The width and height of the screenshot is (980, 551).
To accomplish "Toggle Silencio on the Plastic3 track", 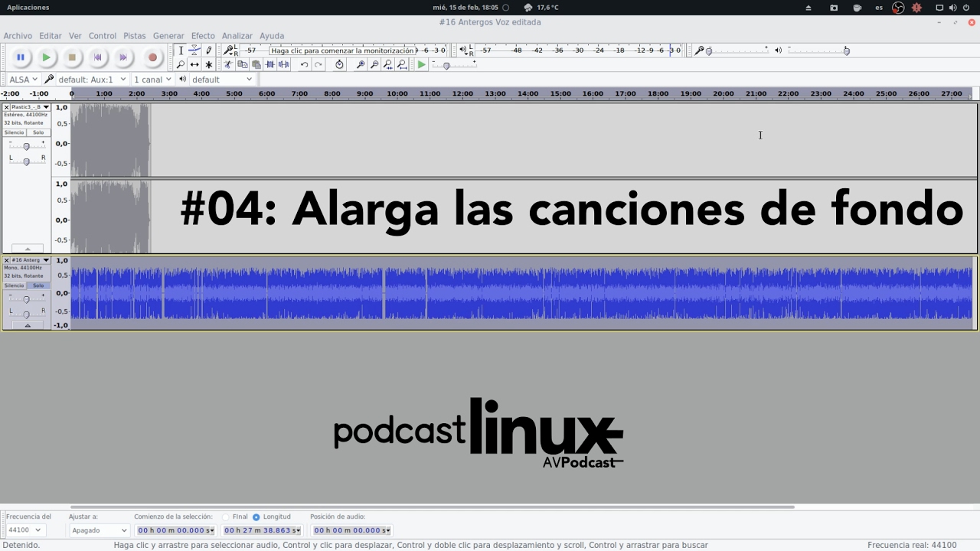I will pos(15,132).
